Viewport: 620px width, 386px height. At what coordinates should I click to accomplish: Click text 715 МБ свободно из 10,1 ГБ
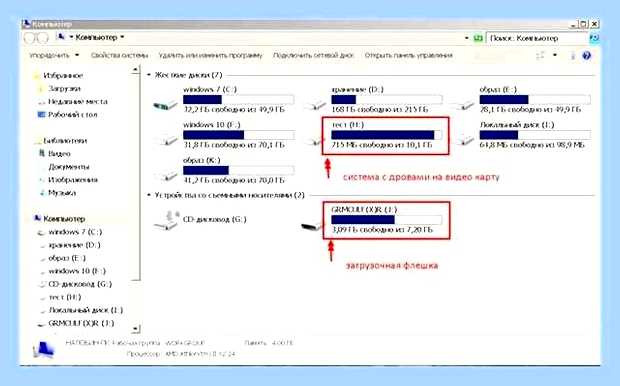coord(382,145)
